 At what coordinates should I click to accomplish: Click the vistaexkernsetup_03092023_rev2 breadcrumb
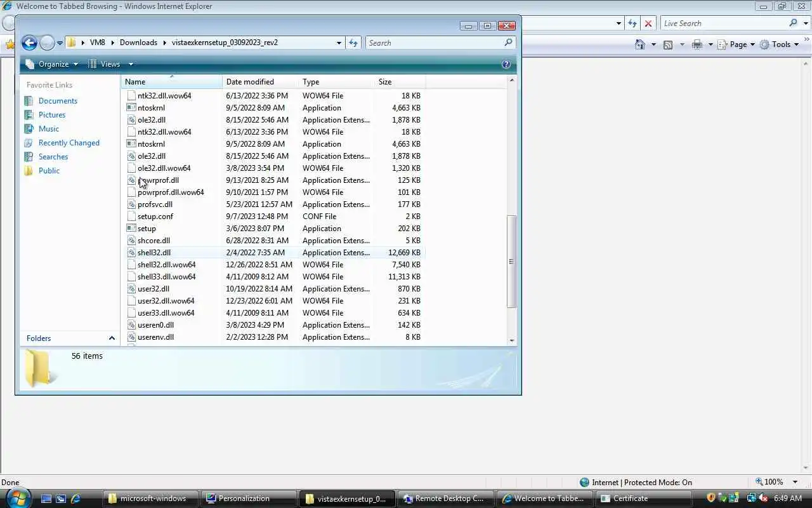225,43
